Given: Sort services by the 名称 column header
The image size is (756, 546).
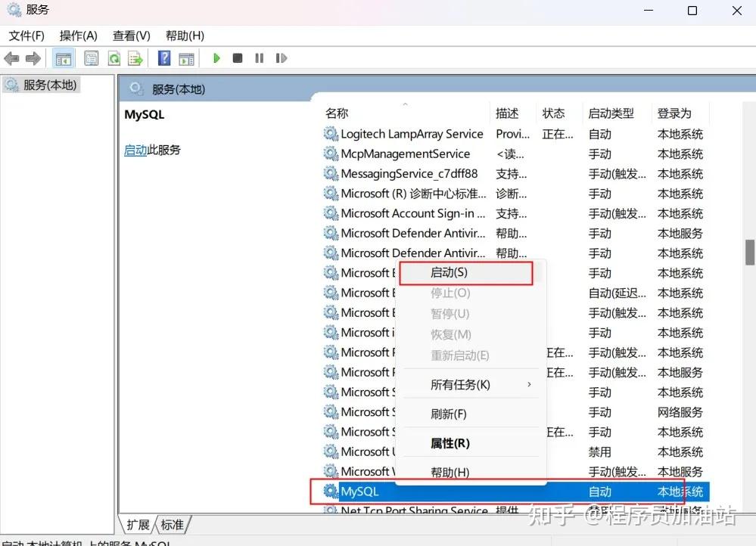Looking at the screenshot, I should (x=336, y=113).
